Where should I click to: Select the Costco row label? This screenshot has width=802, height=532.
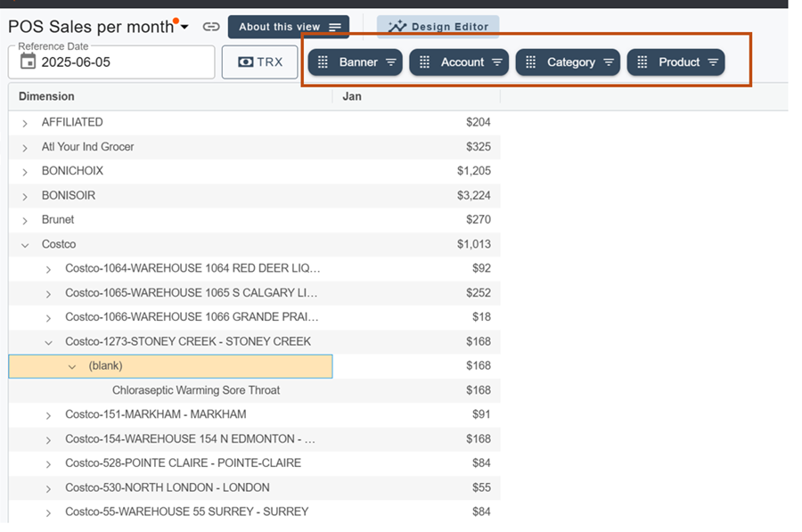pos(59,244)
